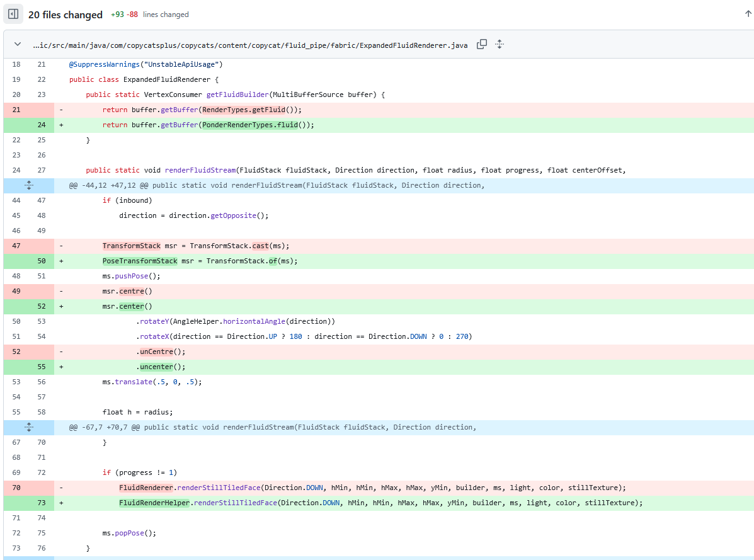Copy the ExpandedFluidRenderer.java file path
This screenshot has width=754, height=560.
(x=482, y=45)
